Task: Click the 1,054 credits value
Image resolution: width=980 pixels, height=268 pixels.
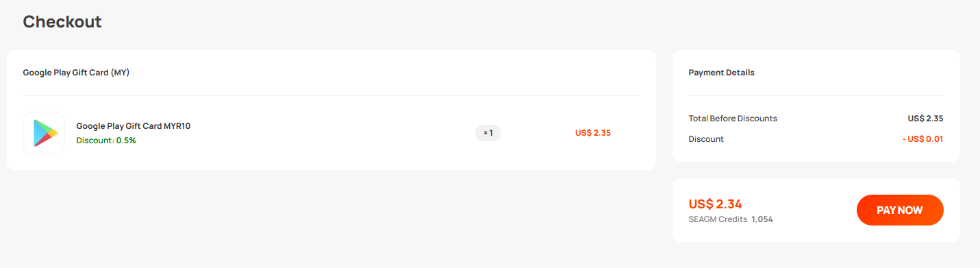Action: coord(762,219)
